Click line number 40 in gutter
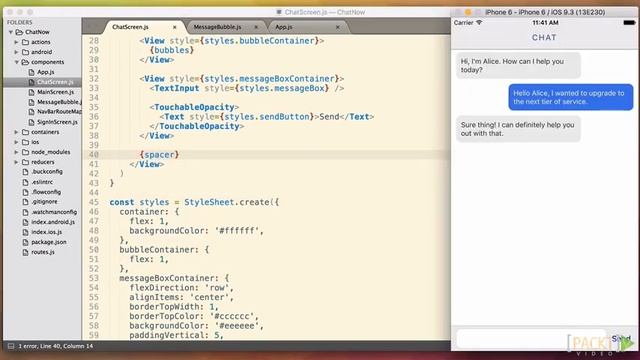 pos(93,155)
